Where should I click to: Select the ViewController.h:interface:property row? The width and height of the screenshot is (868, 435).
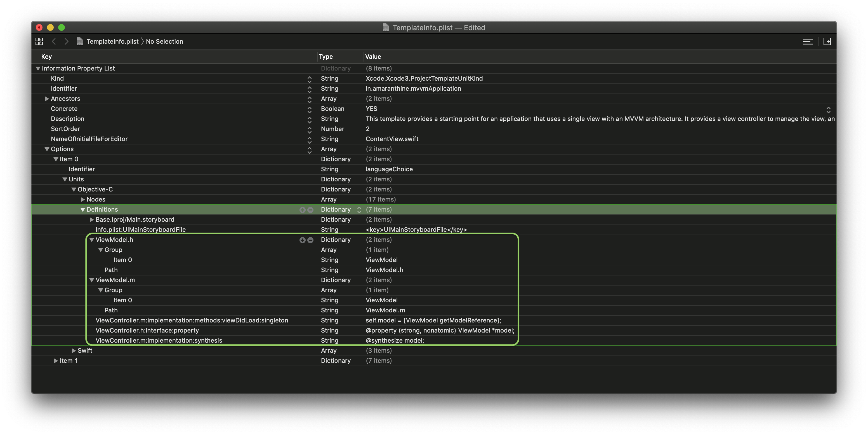[x=147, y=331]
